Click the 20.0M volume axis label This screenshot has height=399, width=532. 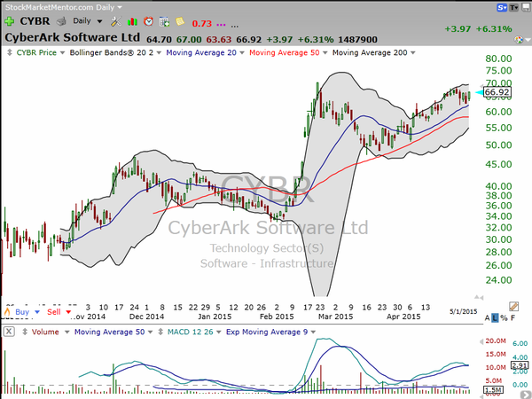click(x=496, y=341)
